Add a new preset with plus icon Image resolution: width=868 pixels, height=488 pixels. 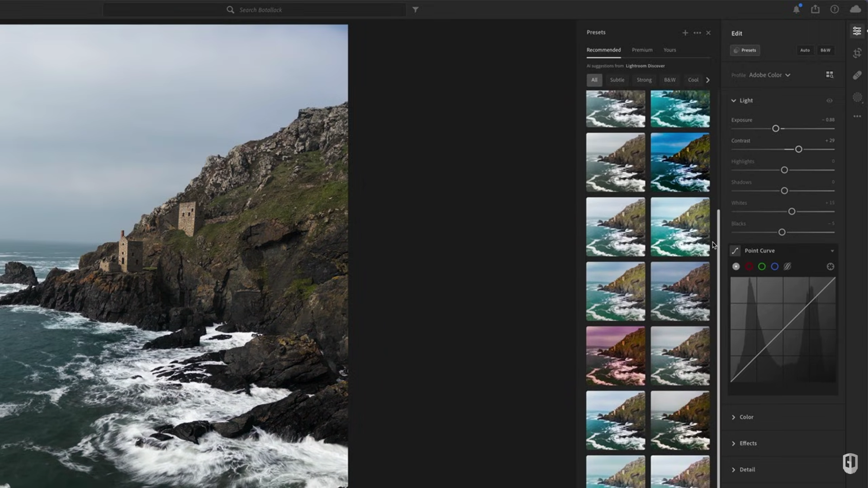coord(685,33)
